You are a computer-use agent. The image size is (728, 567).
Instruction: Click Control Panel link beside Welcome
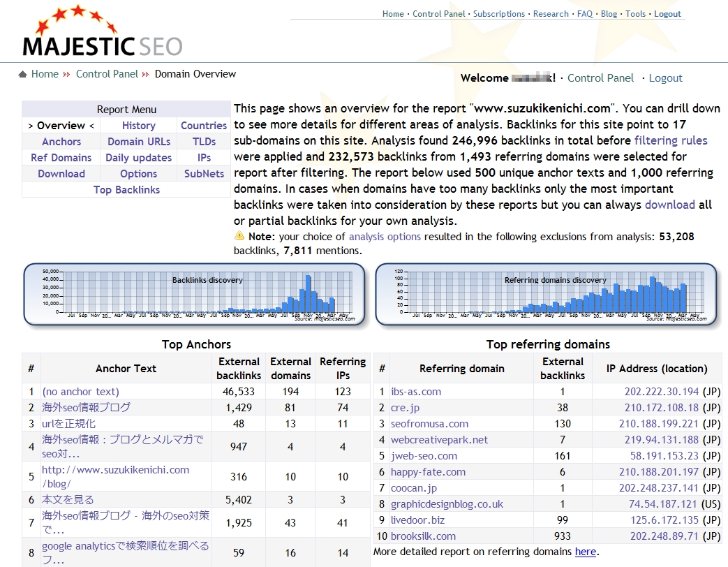tap(600, 78)
